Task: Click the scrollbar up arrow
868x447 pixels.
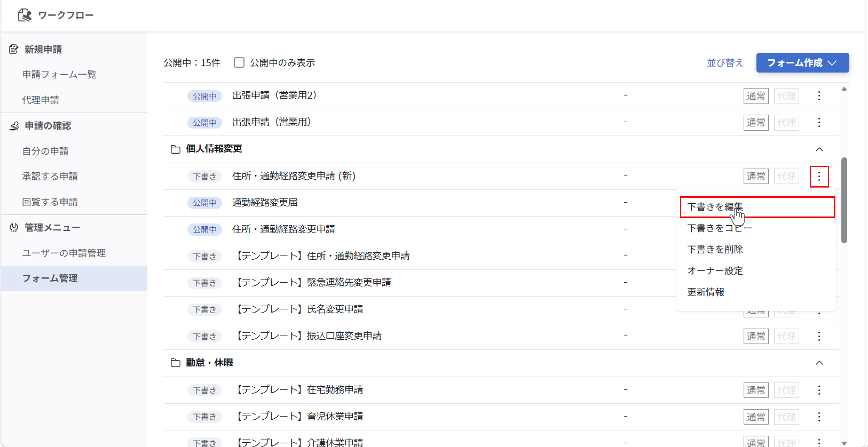Action: 844,89
